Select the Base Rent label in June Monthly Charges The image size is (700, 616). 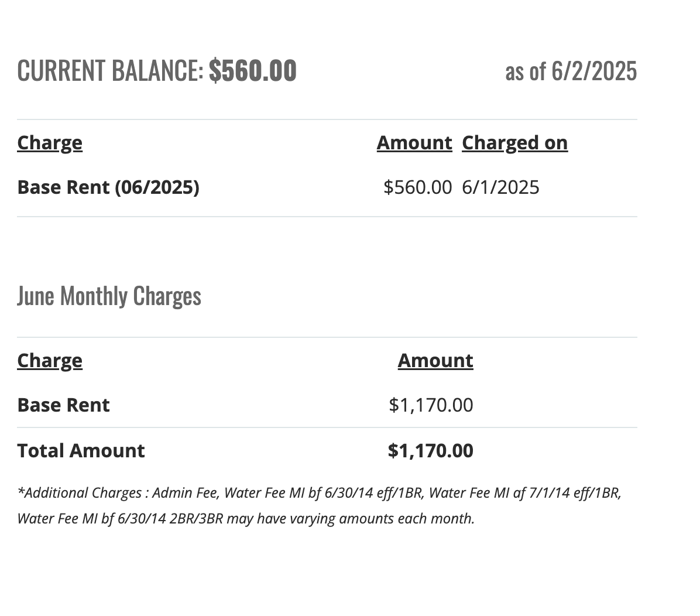(x=63, y=405)
